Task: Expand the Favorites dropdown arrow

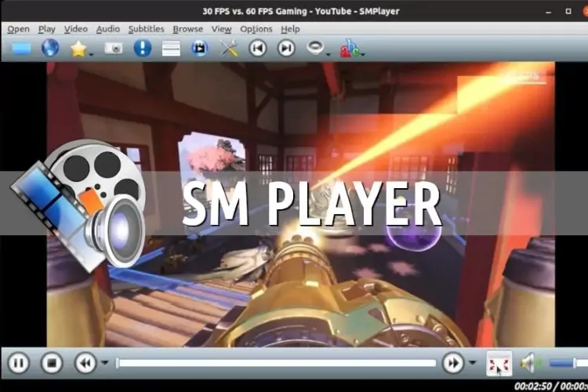Action: tap(91, 55)
